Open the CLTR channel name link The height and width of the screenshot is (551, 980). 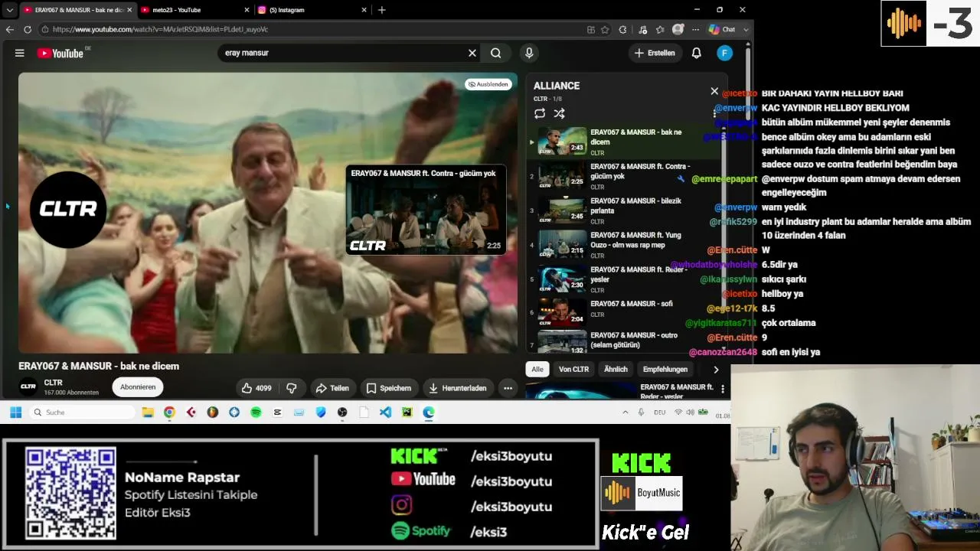54,383
